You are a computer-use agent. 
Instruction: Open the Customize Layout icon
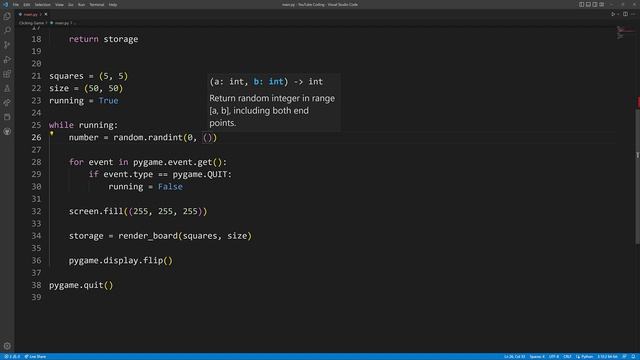pos(602,4)
